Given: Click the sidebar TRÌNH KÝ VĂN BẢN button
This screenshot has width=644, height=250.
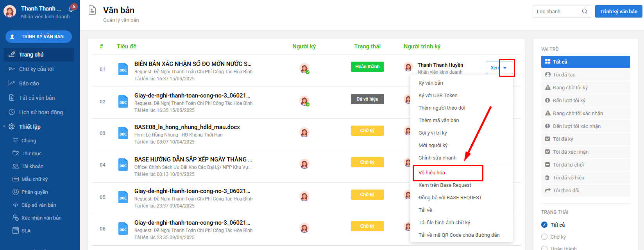Looking at the screenshot, I should click(39, 36).
